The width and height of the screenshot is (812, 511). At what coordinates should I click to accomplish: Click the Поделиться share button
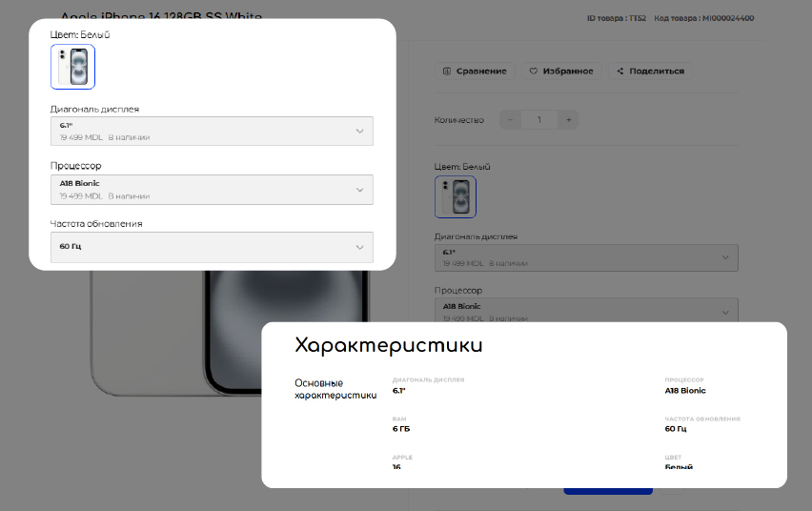[650, 71]
